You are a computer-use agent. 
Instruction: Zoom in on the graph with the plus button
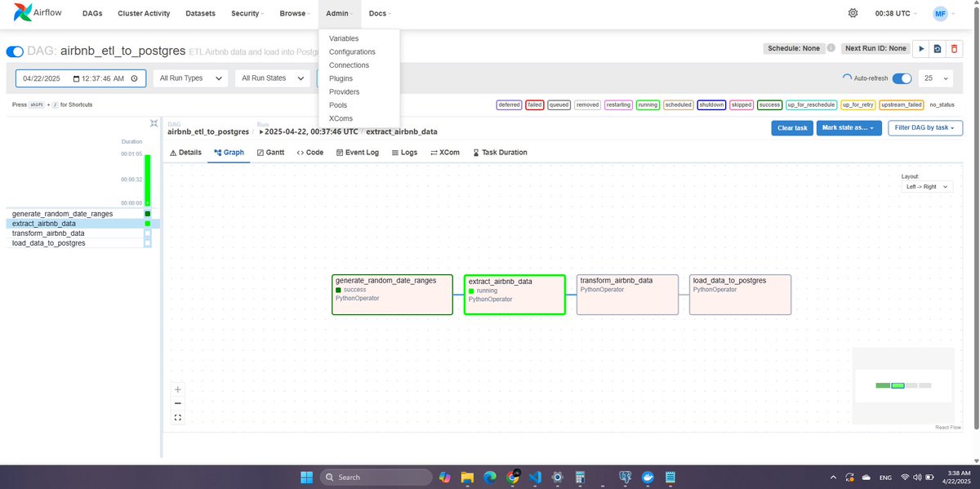178,389
